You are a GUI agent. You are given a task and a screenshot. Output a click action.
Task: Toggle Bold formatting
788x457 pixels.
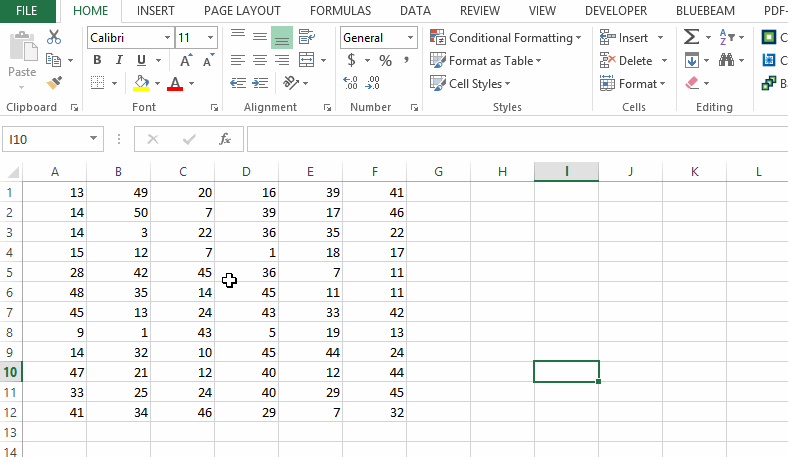pos(97,60)
